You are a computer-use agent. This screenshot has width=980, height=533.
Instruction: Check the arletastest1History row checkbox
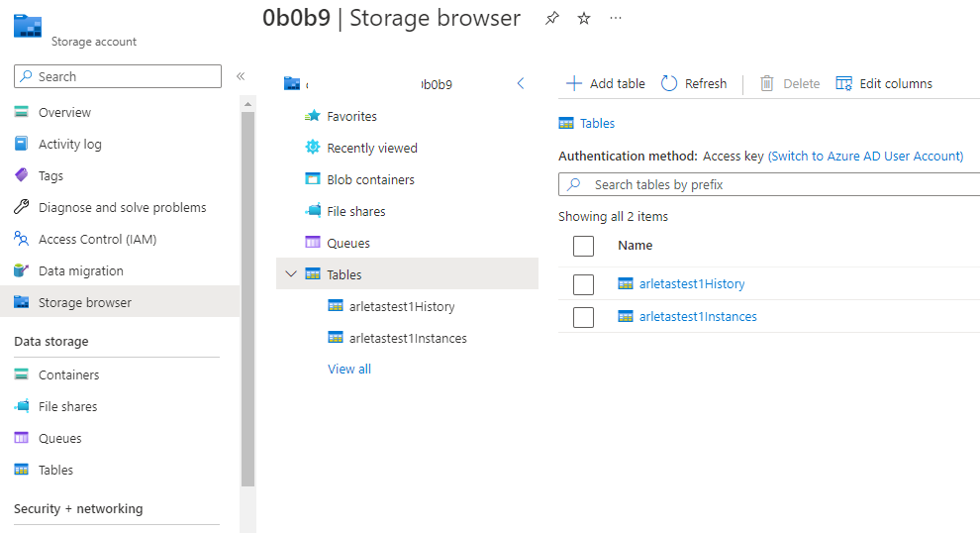point(583,284)
